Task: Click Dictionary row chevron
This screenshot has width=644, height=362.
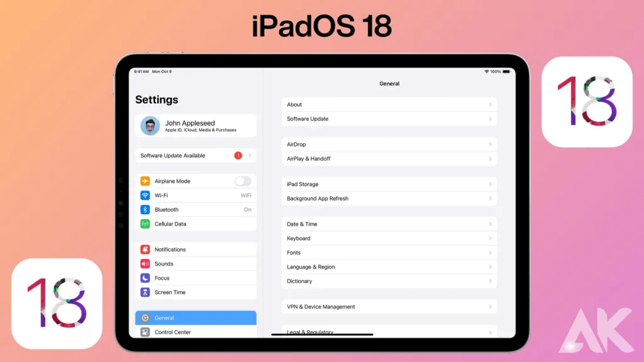Action: [x=491, y=281]
